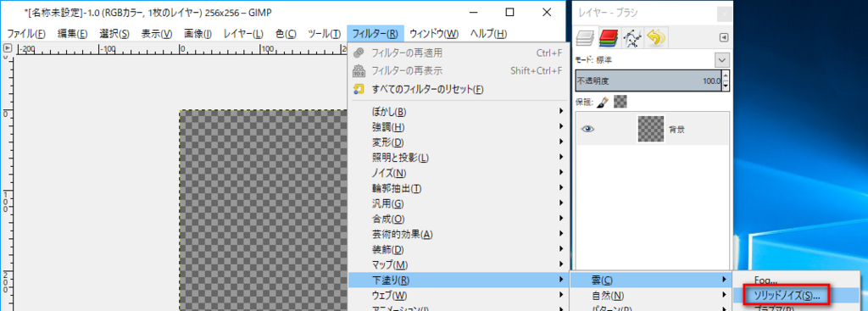The height and width of the screenshot is (311, 868).
Task: Open the 色(C) menu
Action: pos(287,34)
